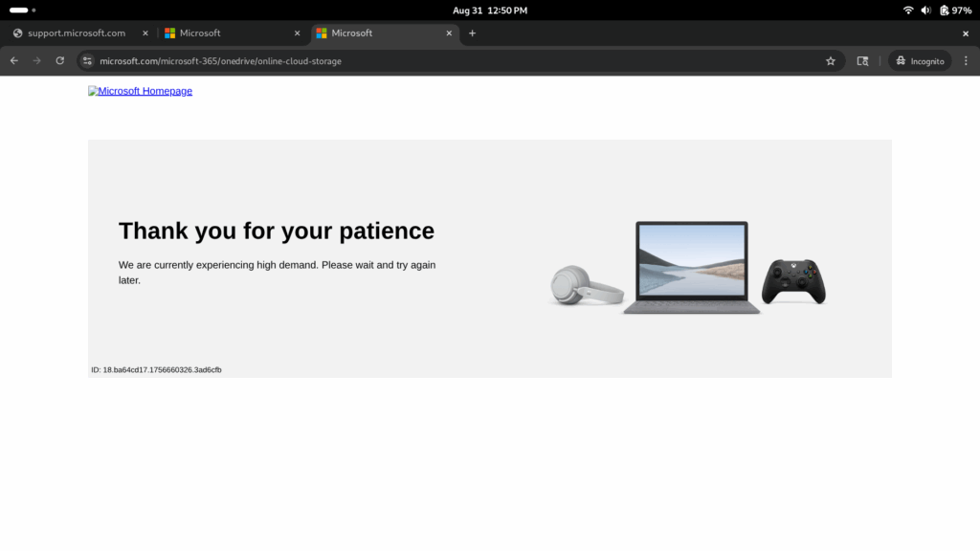Click the error ID text
980x551 pixels.
(x=156, y=370)
